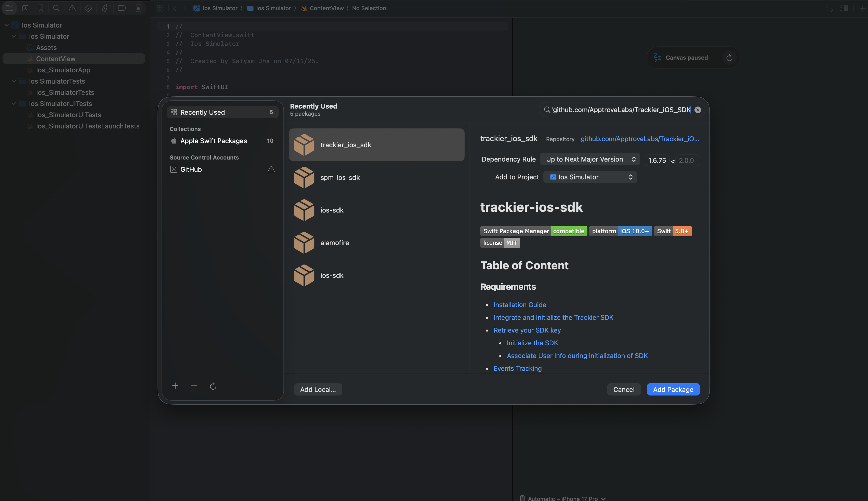Click the remove collection minus icon
Viewport: 868px width, 501px height.
(194, 386)
